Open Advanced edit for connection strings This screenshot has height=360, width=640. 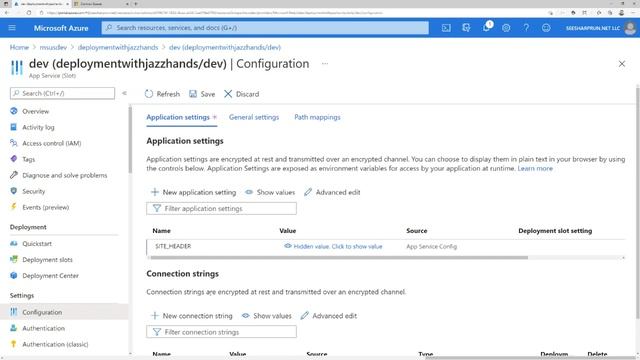(x=329, y=316)
